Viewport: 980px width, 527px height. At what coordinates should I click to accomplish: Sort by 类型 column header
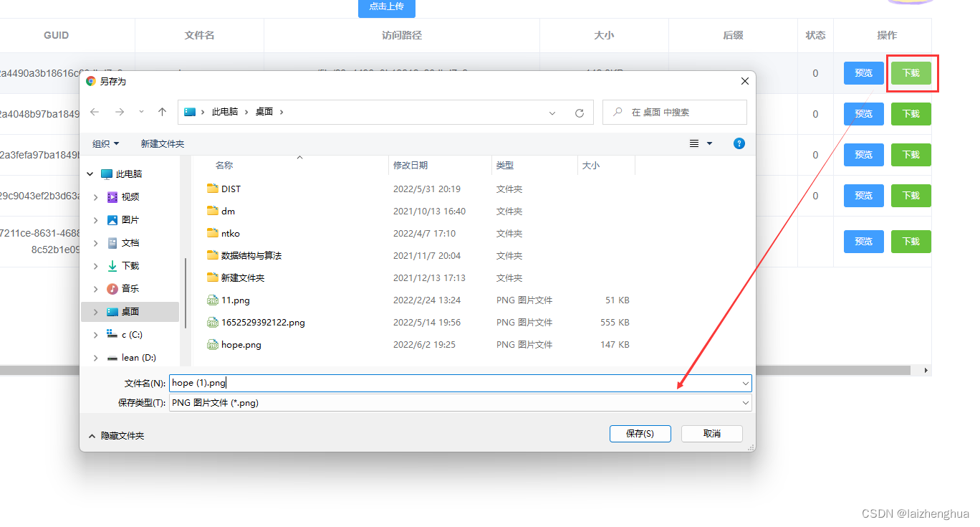click(x=505, y=166)
